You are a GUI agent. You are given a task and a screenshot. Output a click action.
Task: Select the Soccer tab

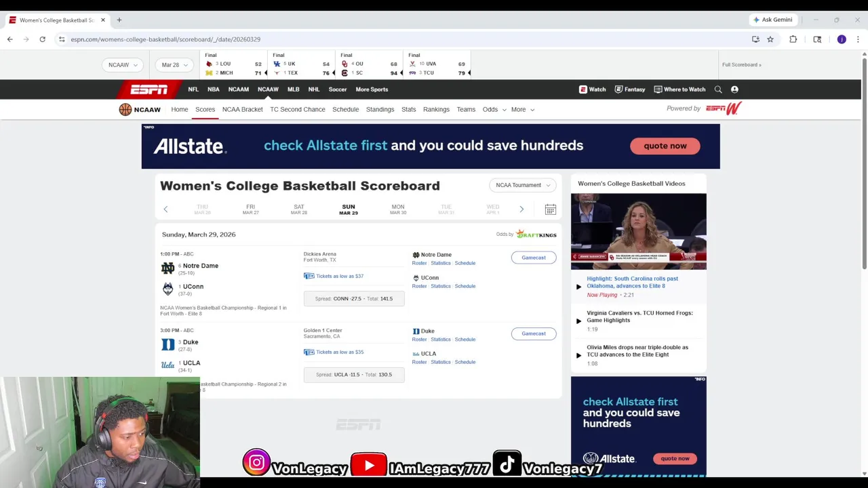pos(338,89)
